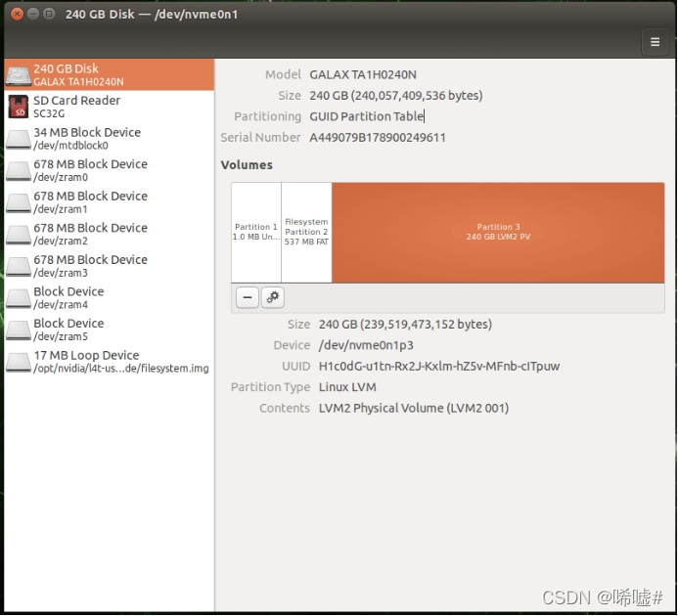Click the model value GALAX TA1H0240N
678x616 pixels.
click(x=363, y=74)
